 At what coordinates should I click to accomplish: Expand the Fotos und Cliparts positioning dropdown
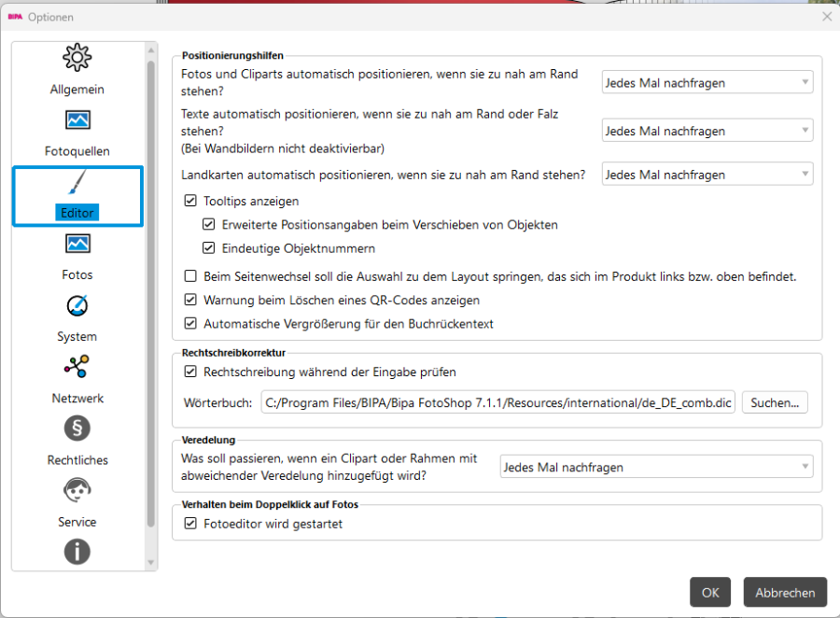707,82
